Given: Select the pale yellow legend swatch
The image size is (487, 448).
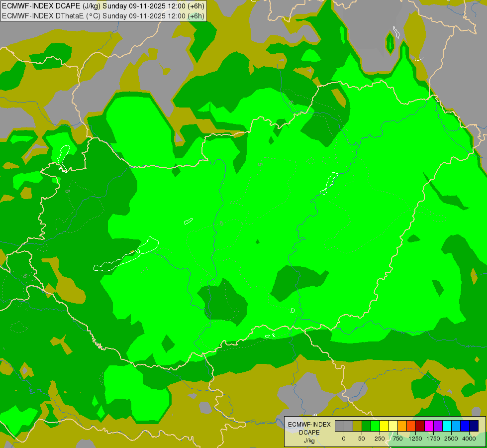Looking at the screenshot, I should [393, 426].
